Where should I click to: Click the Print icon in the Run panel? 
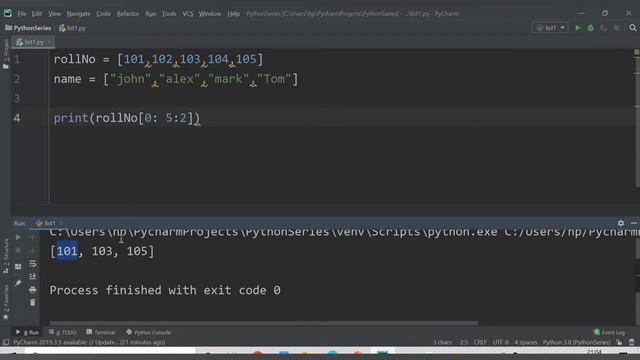pyautogui.click(x=33, y=290)
